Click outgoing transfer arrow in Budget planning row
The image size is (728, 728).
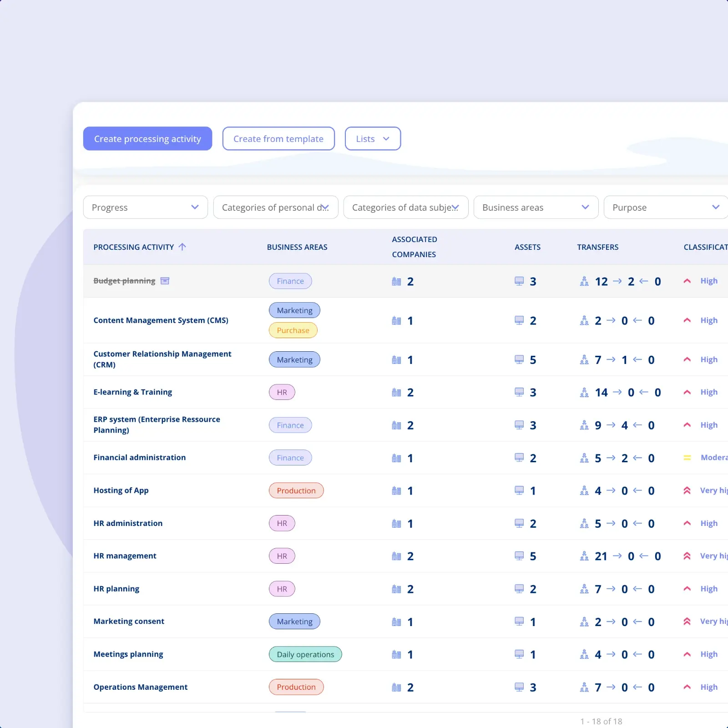tap(617, 281)
